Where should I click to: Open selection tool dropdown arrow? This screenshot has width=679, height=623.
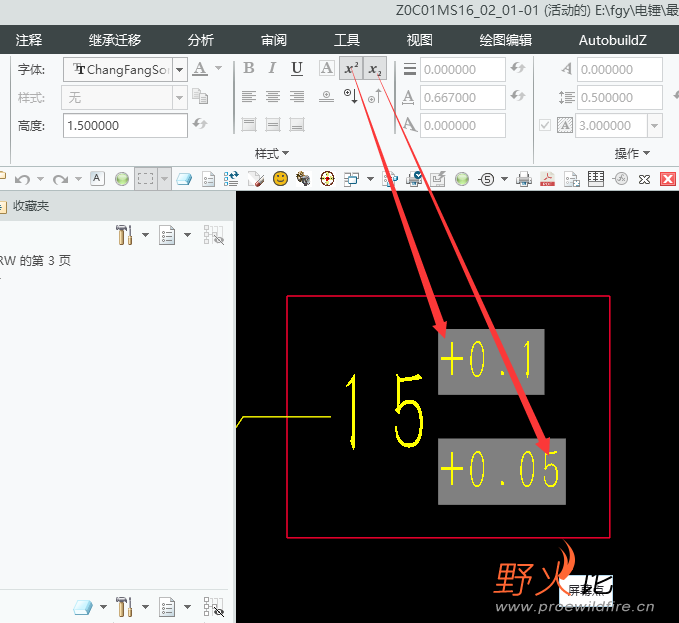point(164,179)
